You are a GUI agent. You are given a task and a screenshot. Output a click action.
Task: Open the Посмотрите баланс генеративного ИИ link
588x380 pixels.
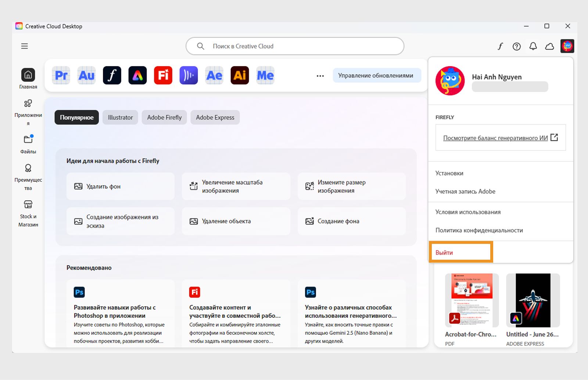(501, 138)
